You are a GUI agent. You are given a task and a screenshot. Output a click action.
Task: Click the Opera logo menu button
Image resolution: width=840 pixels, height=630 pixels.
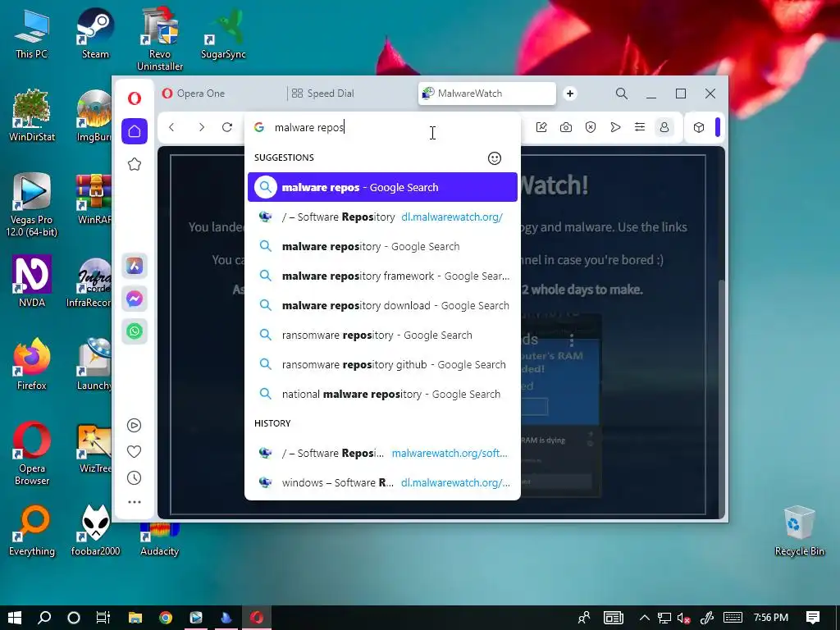135,98
